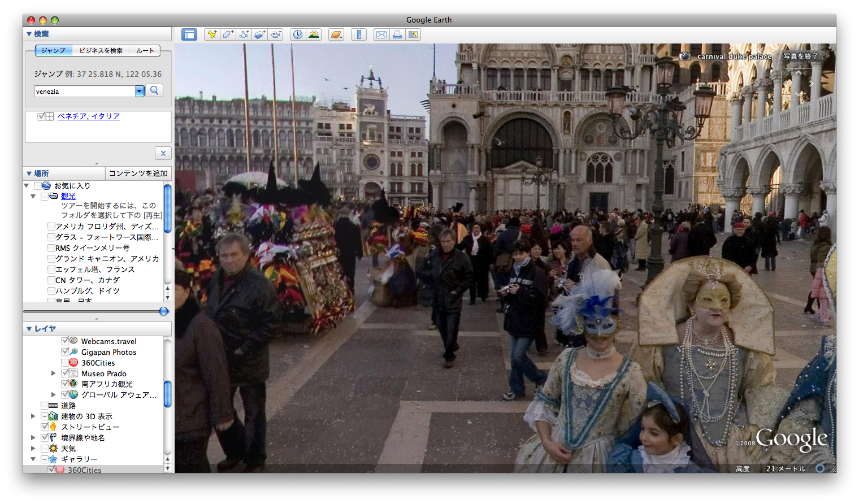Collapse the 観光 folder tree node
This screenshot has width=859, height=504.
pos(33,196)
